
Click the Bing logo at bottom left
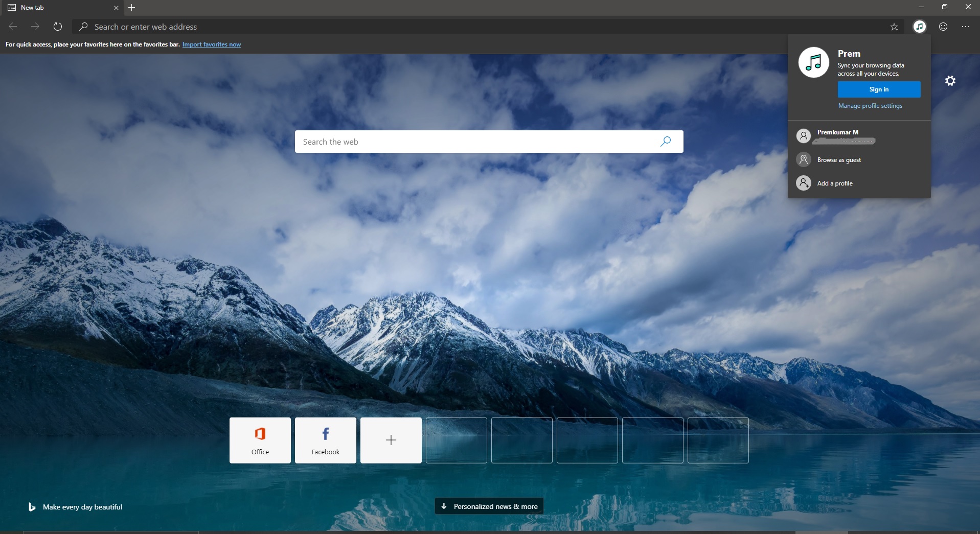(x=32, y=507)
